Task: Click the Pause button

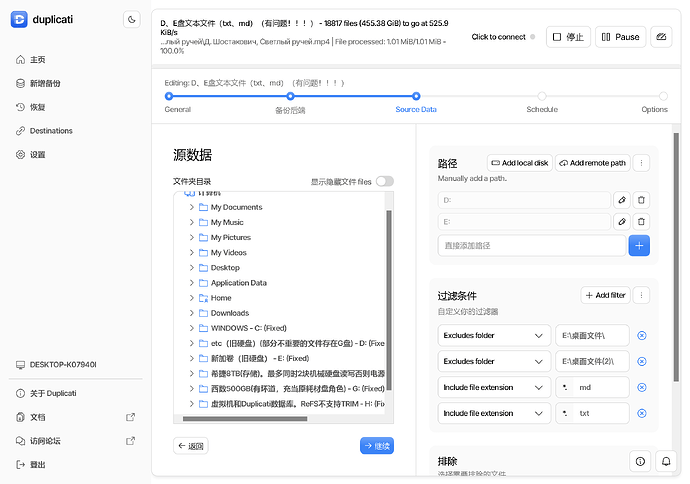Action: pos(620,37)
